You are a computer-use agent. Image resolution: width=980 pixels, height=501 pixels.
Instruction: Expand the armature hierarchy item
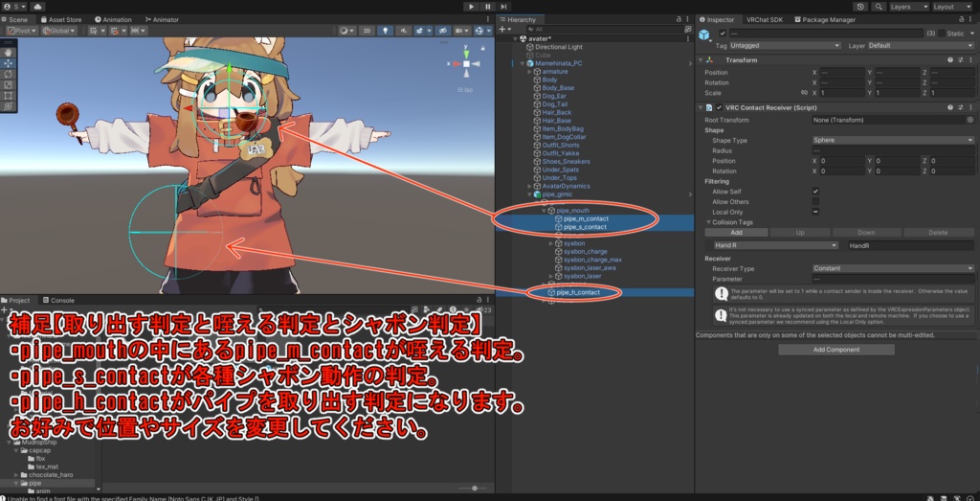(529, 72)
